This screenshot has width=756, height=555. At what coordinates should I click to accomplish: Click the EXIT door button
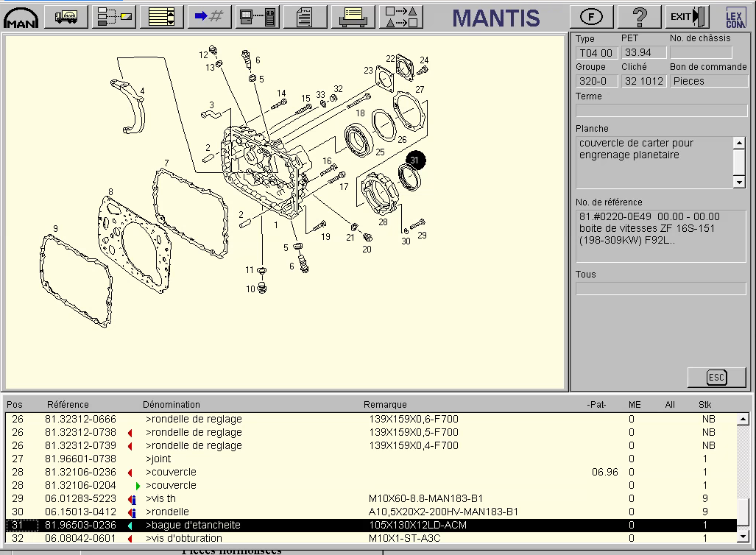pyautogui.click(x=688, y=16)
